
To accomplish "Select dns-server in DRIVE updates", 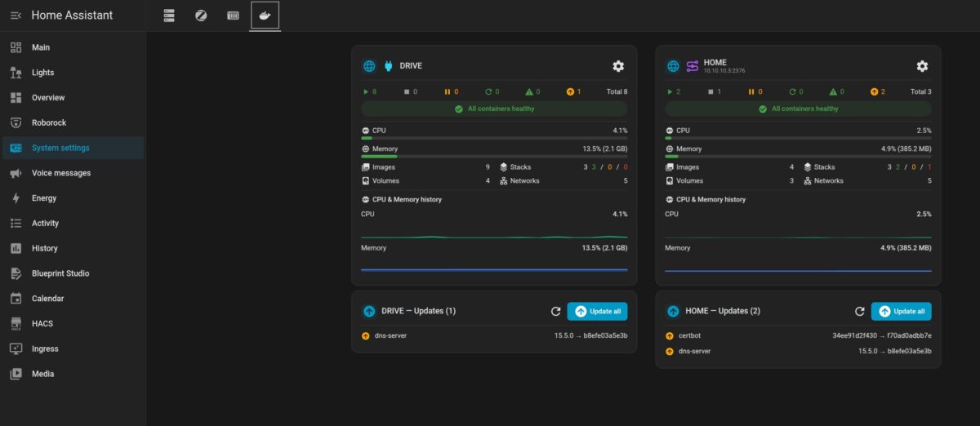I will click(494, 335).
